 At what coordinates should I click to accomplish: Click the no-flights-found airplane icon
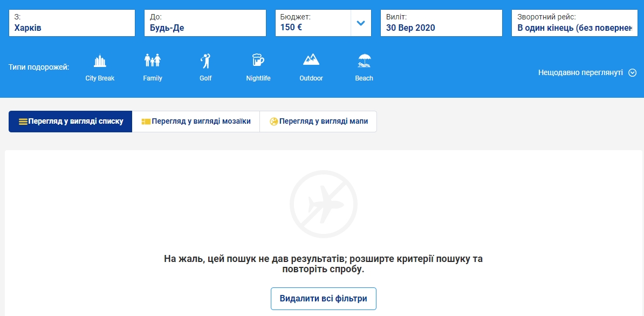coord(324,204)
